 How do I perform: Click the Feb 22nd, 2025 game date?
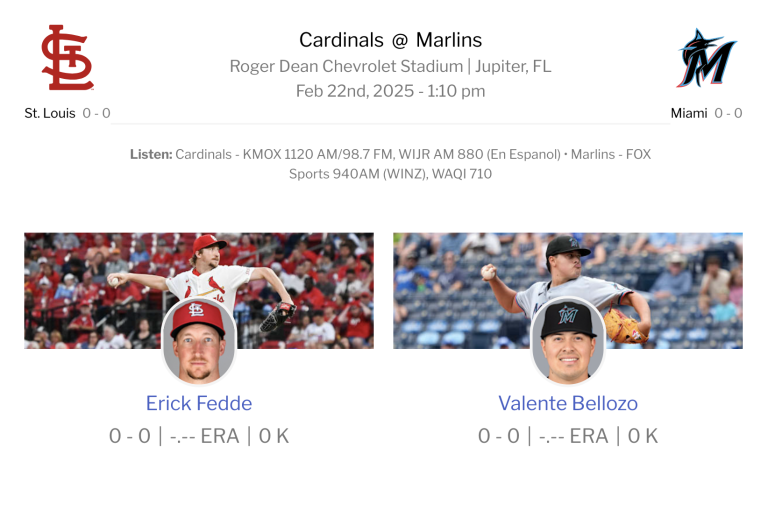point(390,91)
